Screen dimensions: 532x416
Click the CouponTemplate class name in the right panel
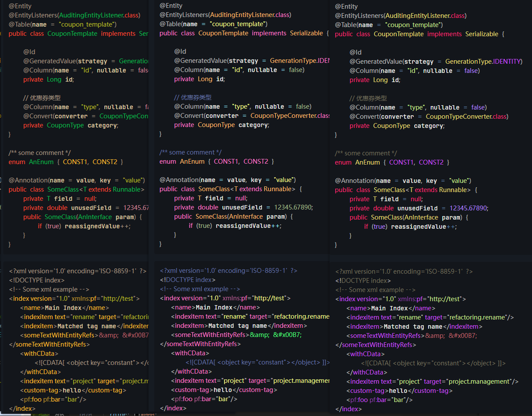coord(398,34)
